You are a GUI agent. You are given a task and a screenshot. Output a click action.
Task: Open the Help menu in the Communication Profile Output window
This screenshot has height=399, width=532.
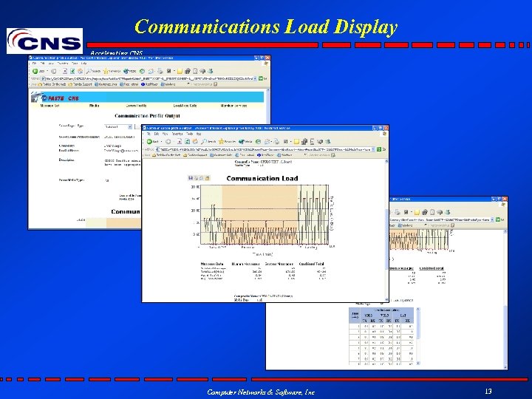pos(83,63)
